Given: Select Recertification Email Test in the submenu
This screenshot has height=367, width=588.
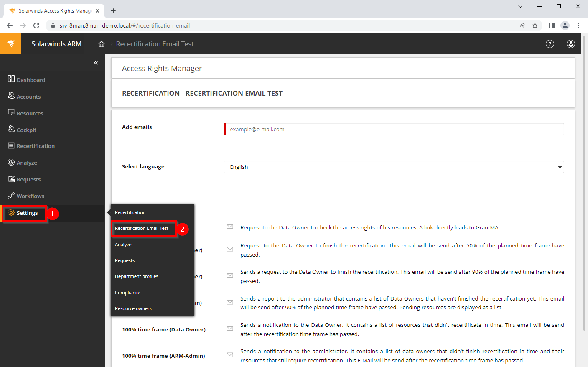Looking at the screenshot, I should 142,228.
